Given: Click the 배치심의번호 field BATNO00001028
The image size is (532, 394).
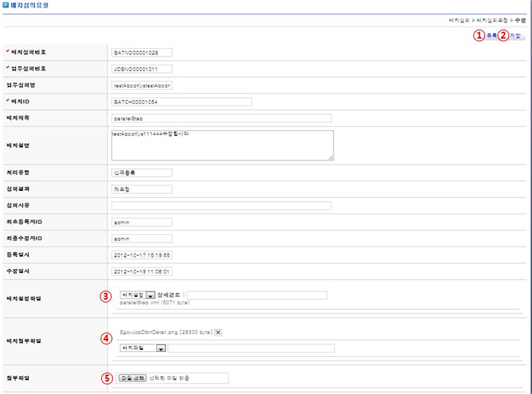Looking at the screenshot, I should tap(141, 52).
